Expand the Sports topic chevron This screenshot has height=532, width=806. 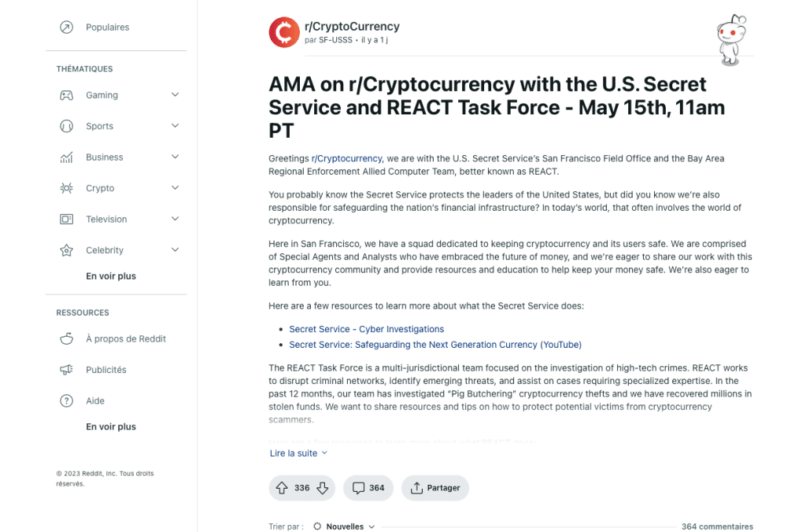[175, 125]
